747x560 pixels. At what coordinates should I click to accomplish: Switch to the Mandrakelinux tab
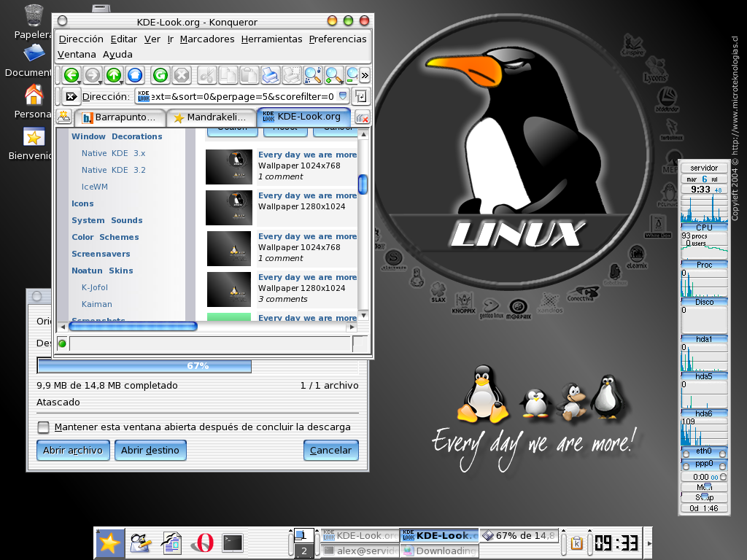point(211,117)
